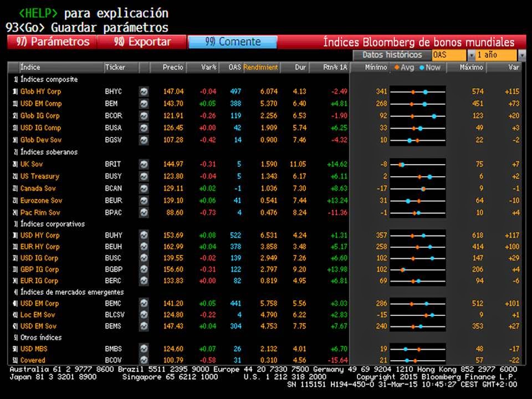Open chart icon for USD IG Corp

[x=144, y=258]
